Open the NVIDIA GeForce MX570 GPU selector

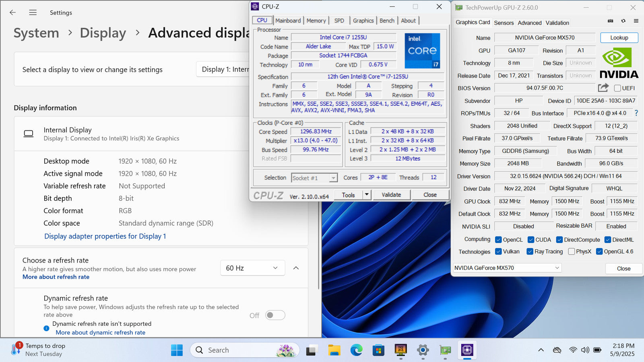507,268
